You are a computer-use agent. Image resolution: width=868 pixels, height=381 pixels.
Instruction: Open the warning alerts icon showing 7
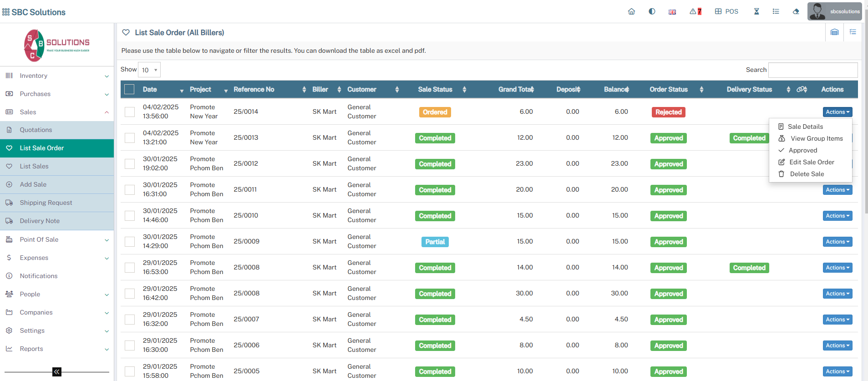pos(695,11)
